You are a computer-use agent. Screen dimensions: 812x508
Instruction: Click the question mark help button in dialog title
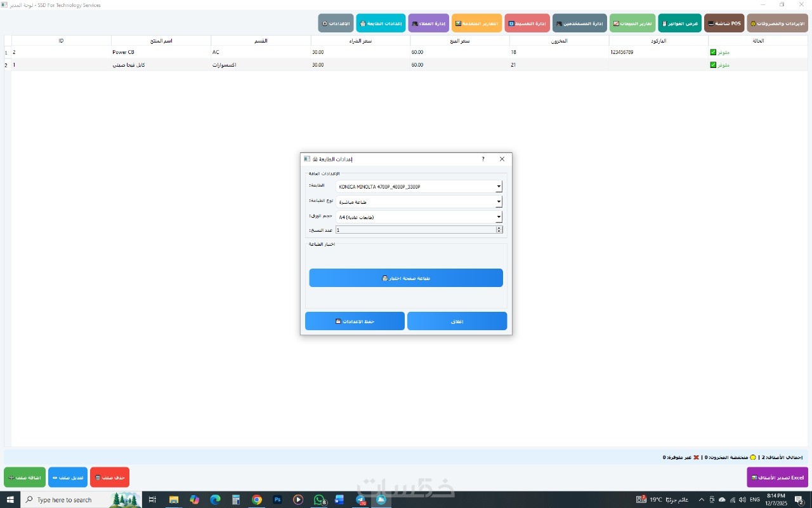483,159
